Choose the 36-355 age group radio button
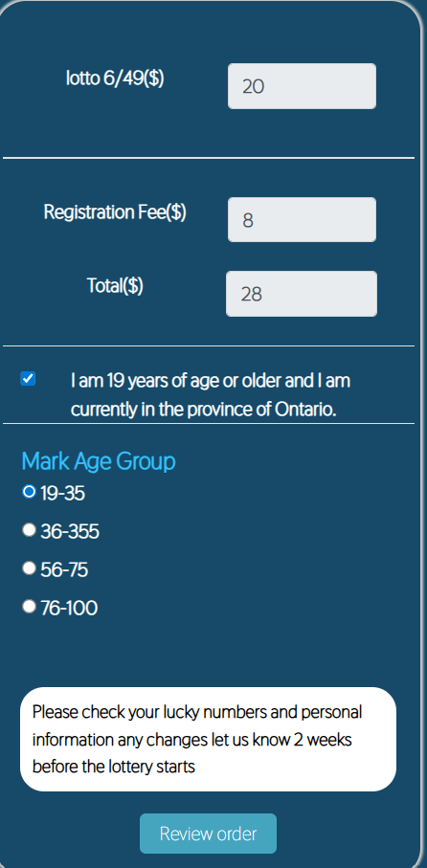The image size is (427, 868). click(x=29, y=530)
